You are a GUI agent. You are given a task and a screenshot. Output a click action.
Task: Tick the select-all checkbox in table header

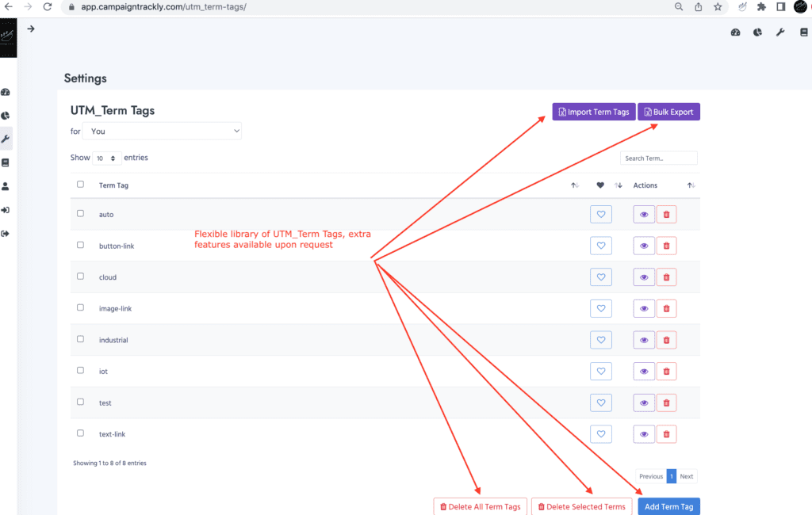point(80,185)
